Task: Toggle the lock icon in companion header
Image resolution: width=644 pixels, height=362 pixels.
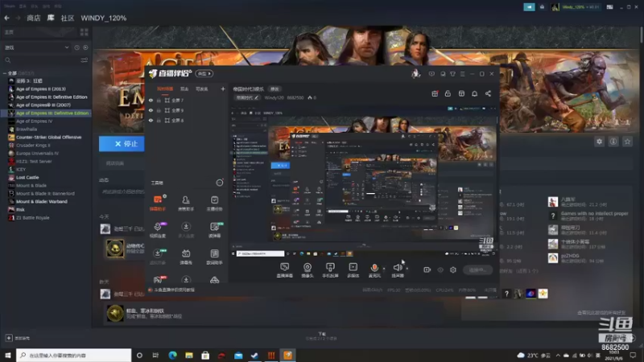Action: [448, 93]
